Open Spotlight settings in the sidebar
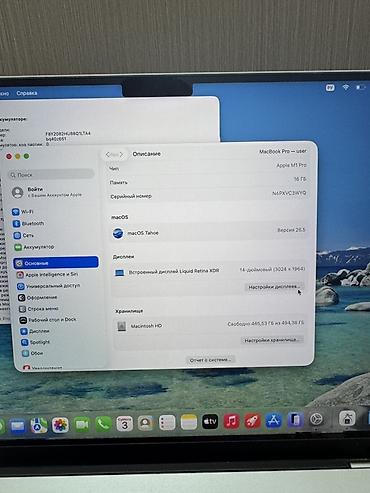The width and height of the screenshot is (370, 493). (x=35, y=342)
